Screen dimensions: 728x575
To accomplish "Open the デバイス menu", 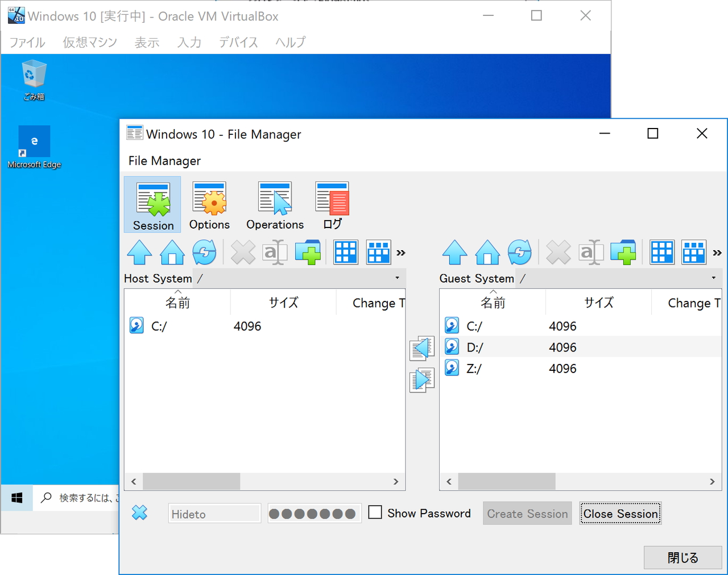I will point(238,42).
